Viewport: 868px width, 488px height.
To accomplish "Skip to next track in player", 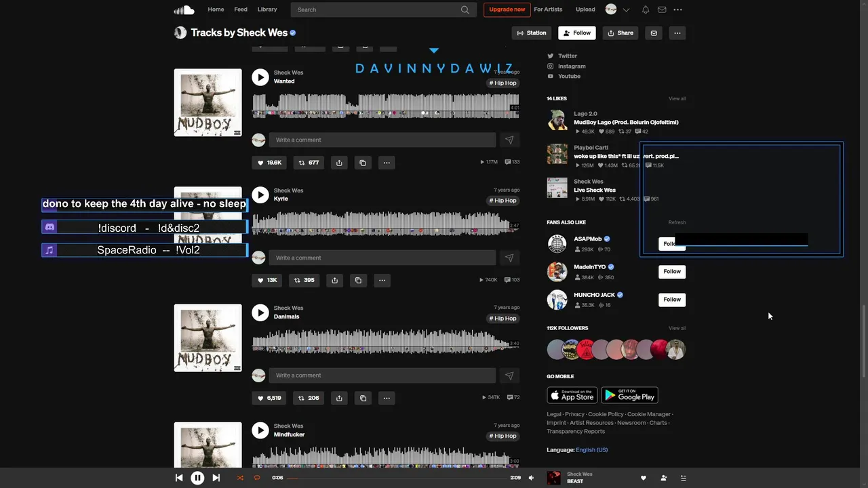I will [x=216, y=478].
